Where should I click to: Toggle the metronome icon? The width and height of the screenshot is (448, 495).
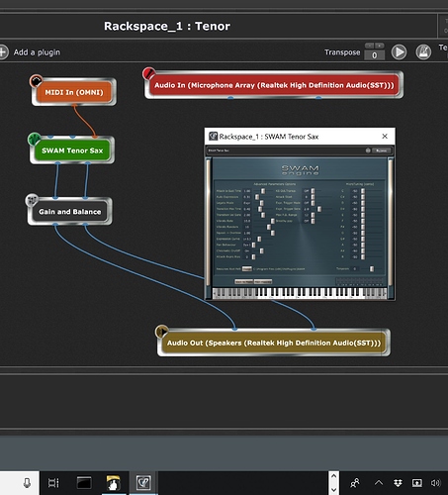[423, 52]
